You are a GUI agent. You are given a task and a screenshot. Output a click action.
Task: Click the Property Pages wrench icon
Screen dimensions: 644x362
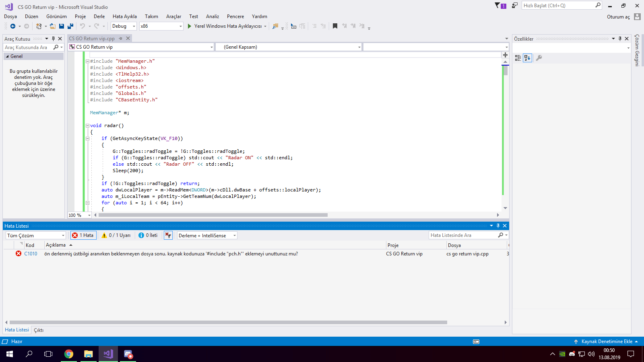(x=539, y=58)
